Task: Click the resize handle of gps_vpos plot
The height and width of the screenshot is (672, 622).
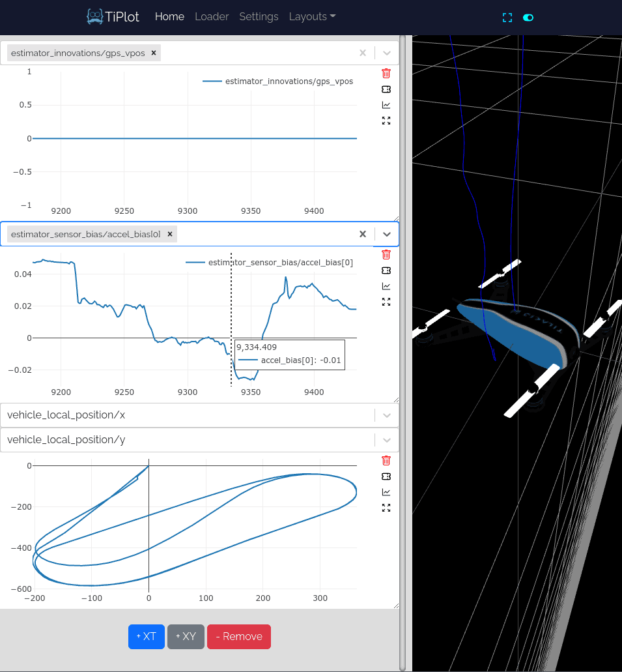Action: click(x=396, y=219)
